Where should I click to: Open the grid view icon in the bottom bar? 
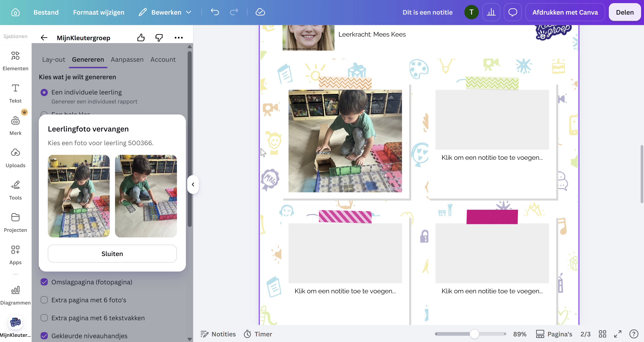[602, 334]
